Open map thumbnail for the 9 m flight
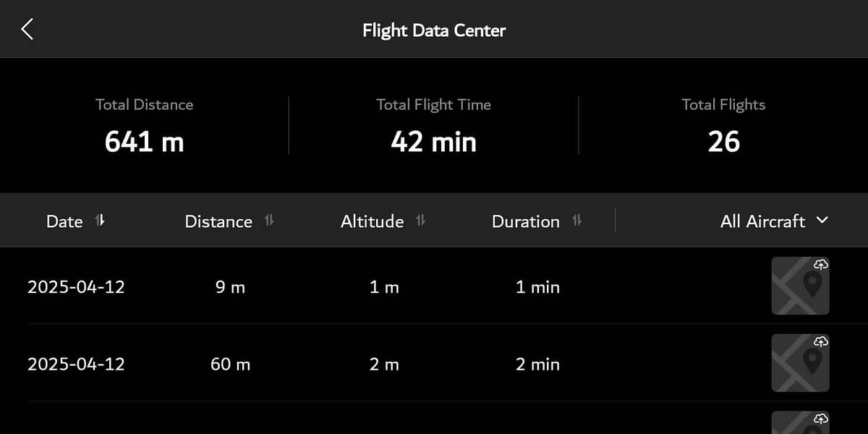The height and width of the screenshot is (434, 868). pyautogui.click(x=800, y=286)
